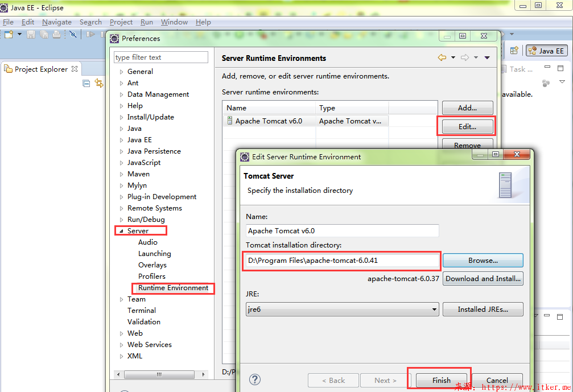
Task: Click the Download and Install... button
Action: 483,278
